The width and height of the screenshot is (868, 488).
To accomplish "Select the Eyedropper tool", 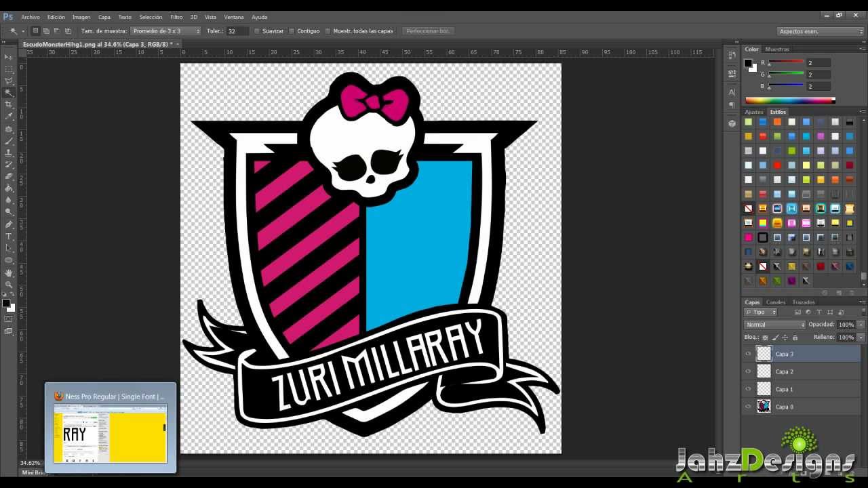I will [9, 117].
